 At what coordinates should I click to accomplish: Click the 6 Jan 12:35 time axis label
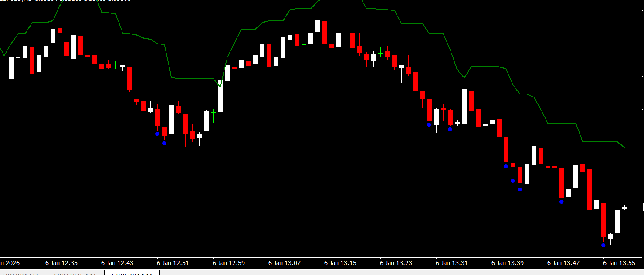point(61,263)
